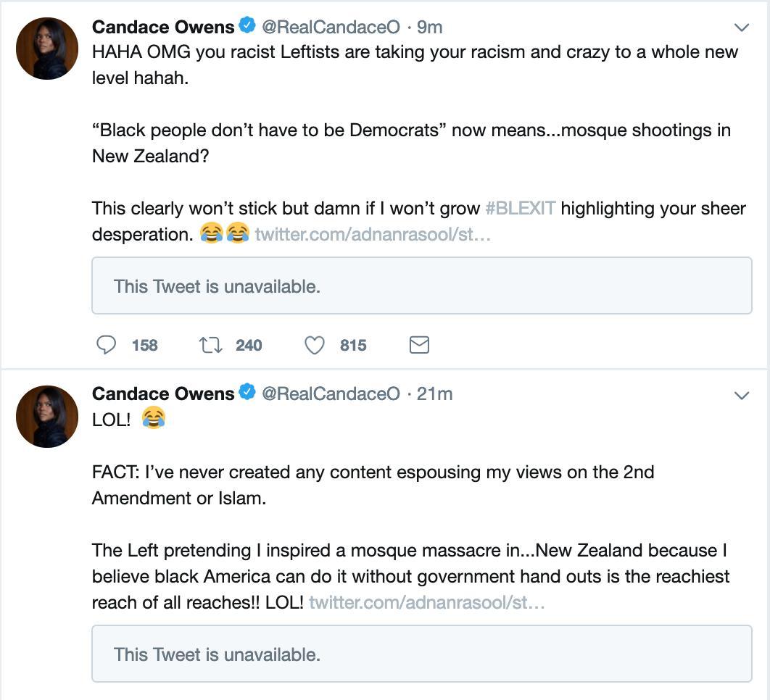Open the #BLEXIT hashtag
The image size is (770, 700).
click(520, 209)
